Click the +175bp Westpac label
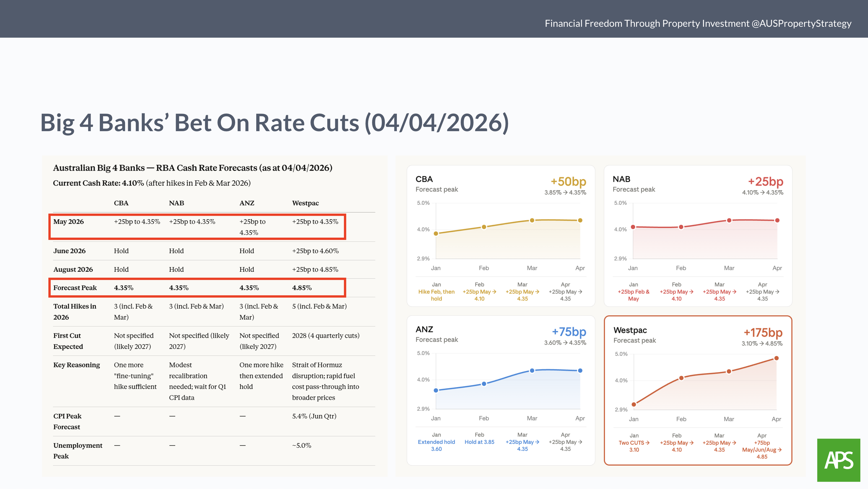The height and width of the screenshot is (489, 868). coord(763,333)
